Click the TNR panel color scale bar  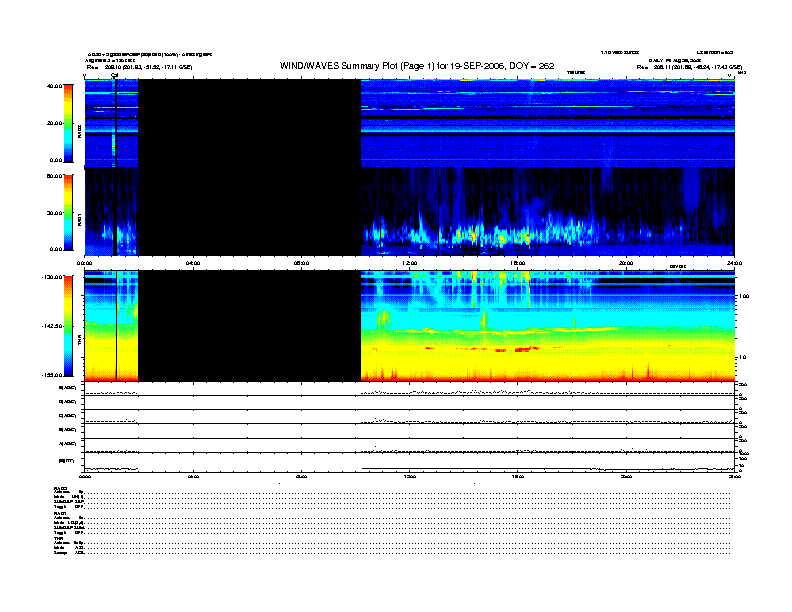[x=68, y=326]
